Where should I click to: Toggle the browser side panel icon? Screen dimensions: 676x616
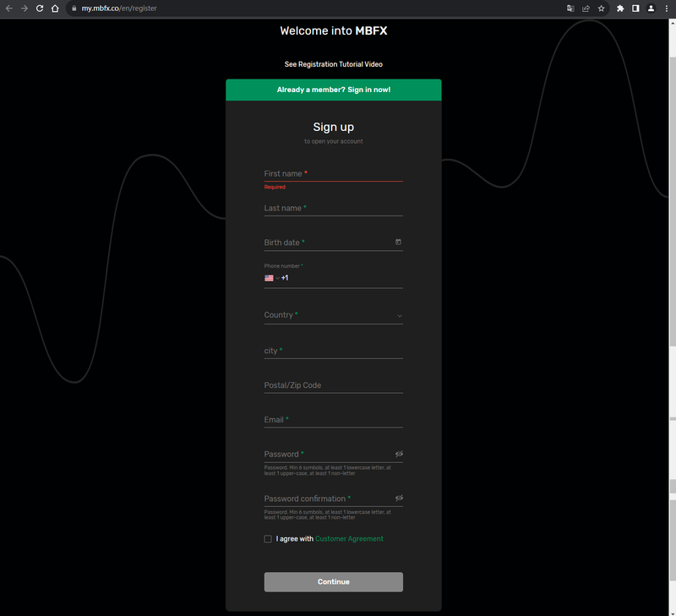[x=635, y=8]
